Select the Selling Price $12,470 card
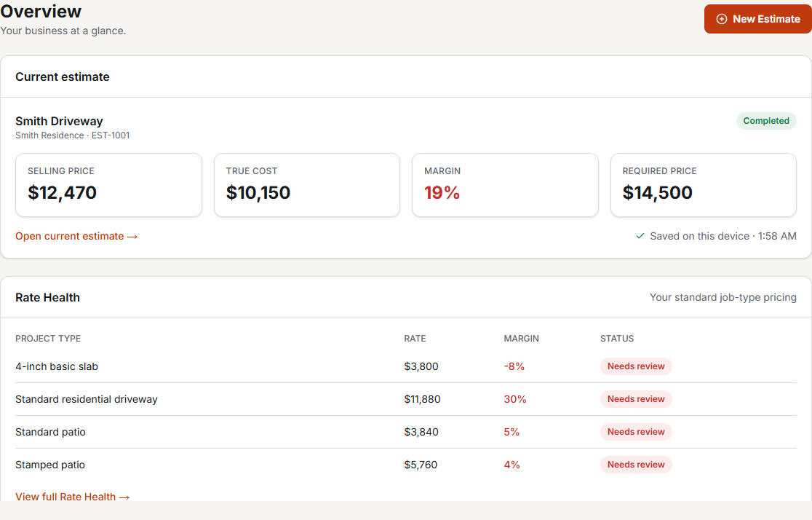812x520 pixels. 108,185
